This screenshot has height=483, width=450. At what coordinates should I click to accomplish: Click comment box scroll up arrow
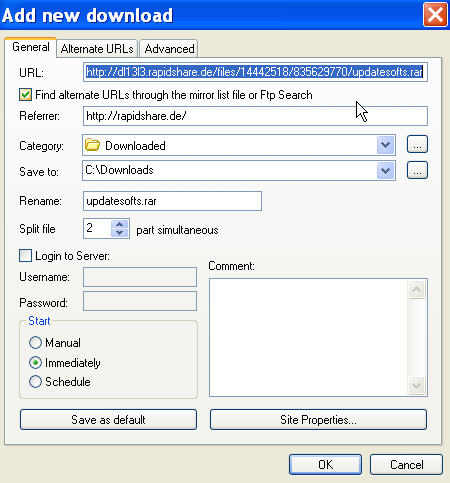click(416, 289)
